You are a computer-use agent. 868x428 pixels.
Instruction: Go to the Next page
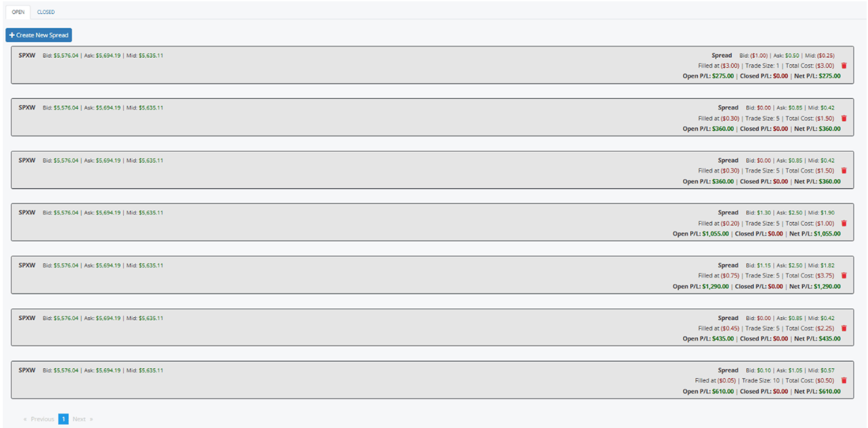coord(82,419)
